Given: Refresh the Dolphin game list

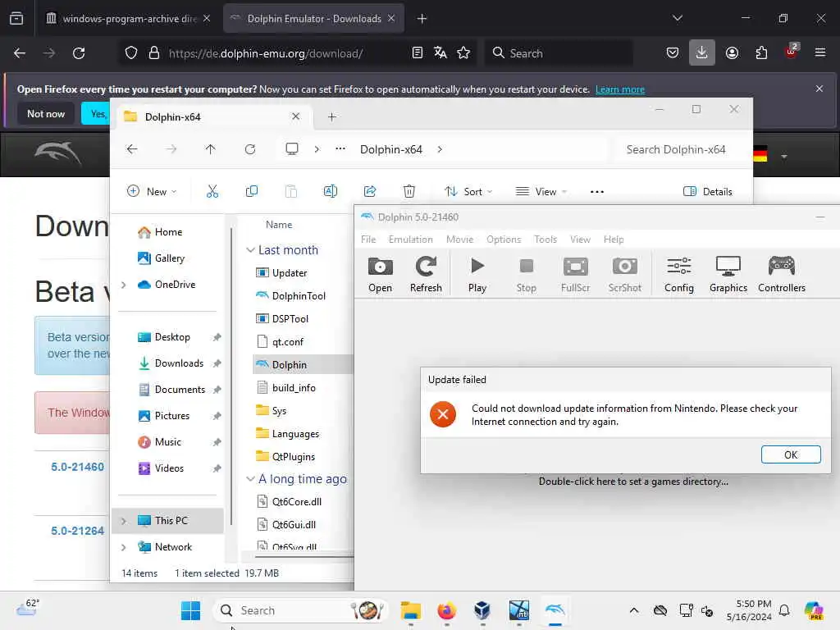Looking at the screenshot, I should [426, 274].
